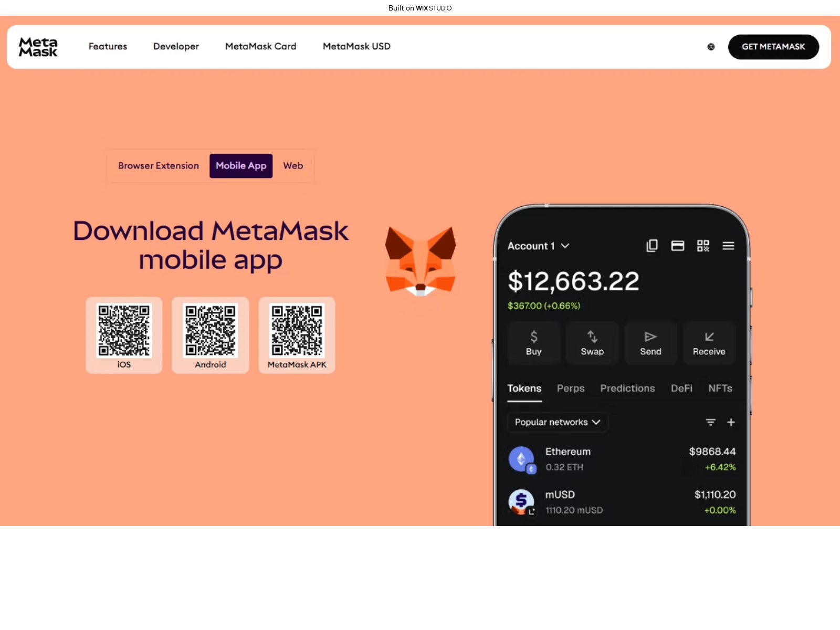Expand the Account 1 dropdown

539,246
